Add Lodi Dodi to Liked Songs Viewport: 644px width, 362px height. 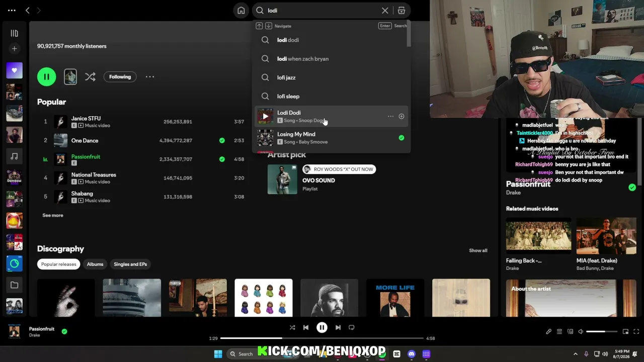click(x=401, y=116)
